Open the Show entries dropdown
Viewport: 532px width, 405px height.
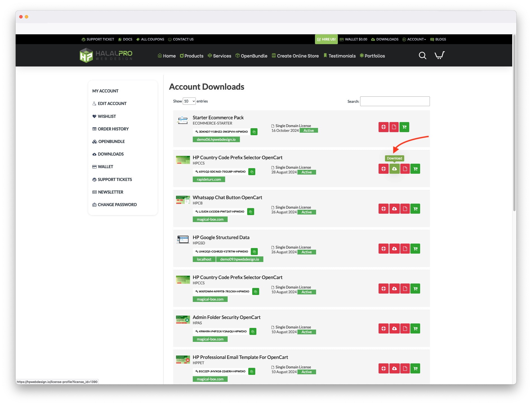(x=189, y=101)
